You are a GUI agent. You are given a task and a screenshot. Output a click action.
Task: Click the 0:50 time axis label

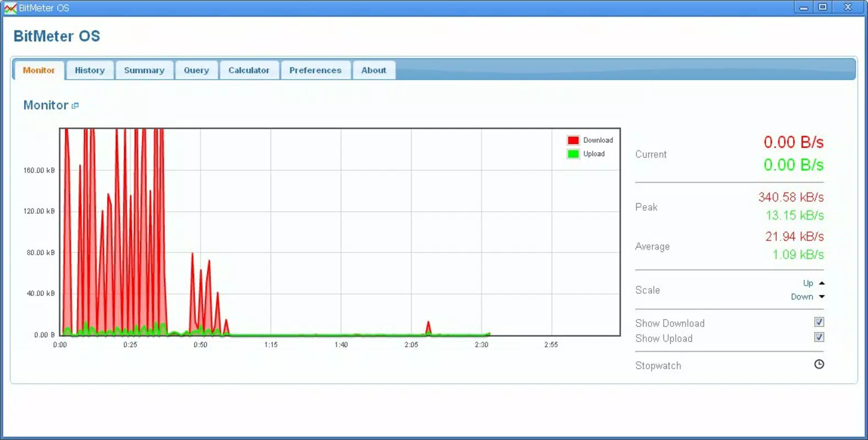pos(200,345)
